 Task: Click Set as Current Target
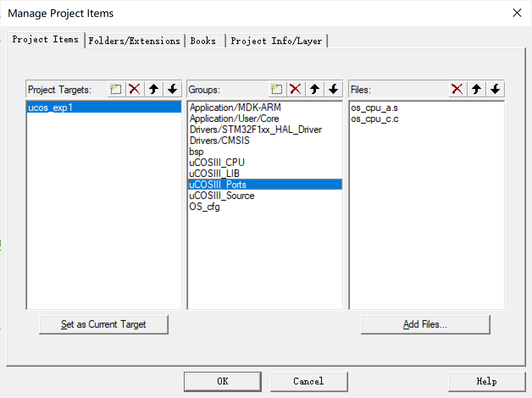tap(103, 324)
